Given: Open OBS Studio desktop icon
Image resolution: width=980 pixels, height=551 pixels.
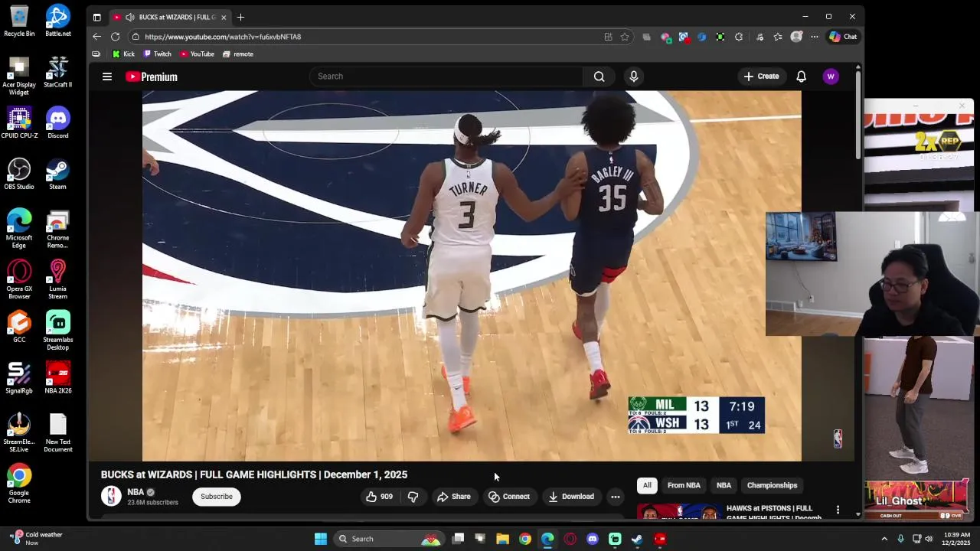Looking at the screenshot, I should coord(19,174).
